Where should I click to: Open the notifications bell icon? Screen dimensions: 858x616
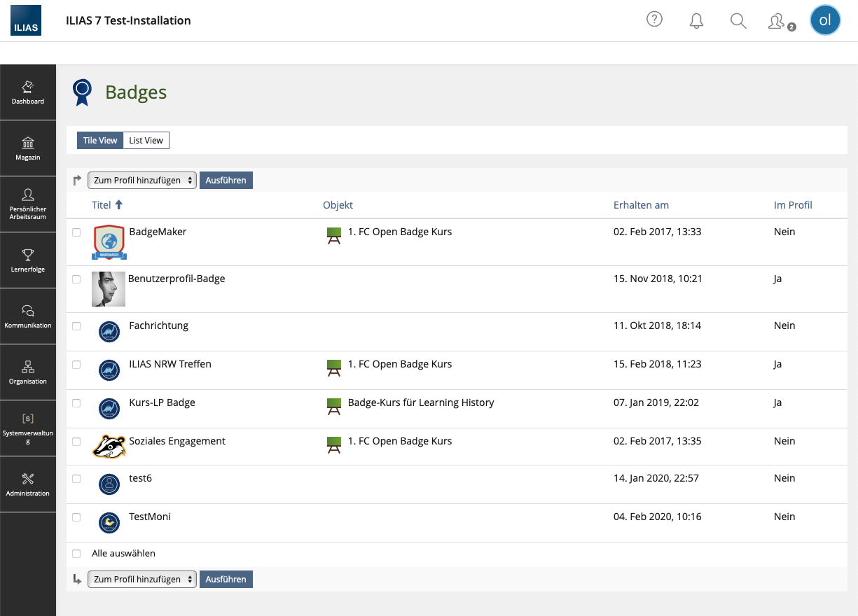click(696, 20)
